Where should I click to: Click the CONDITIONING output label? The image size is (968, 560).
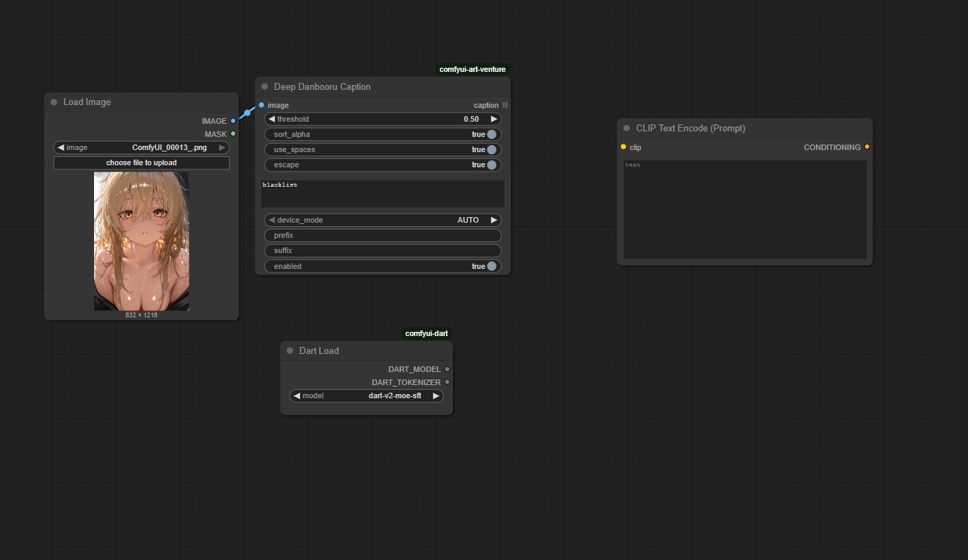(x=832, y=147)
